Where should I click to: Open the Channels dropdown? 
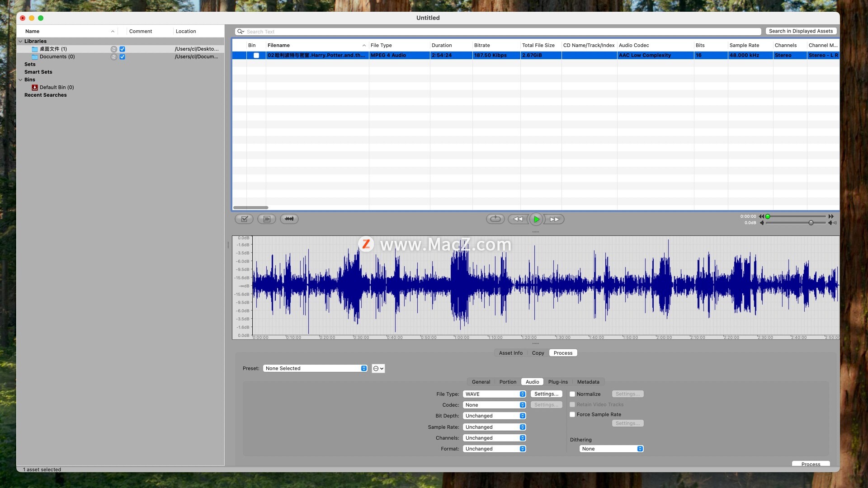click(x=495, y=438)
